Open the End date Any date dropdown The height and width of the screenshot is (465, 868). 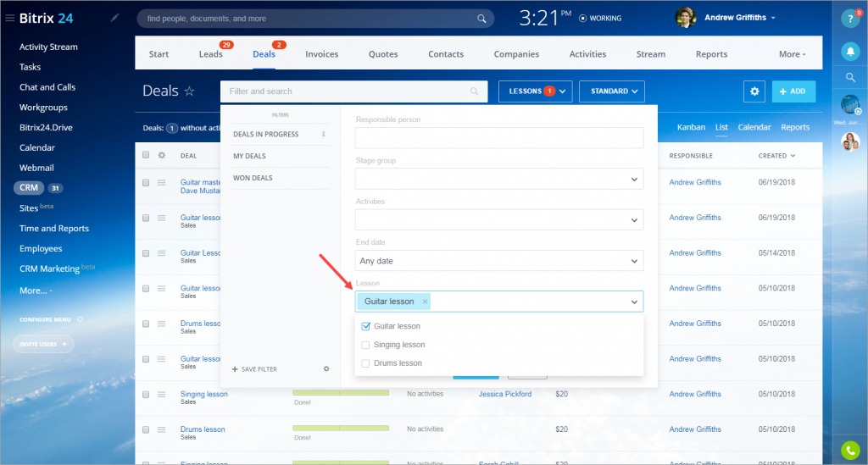tap(499, 261)
